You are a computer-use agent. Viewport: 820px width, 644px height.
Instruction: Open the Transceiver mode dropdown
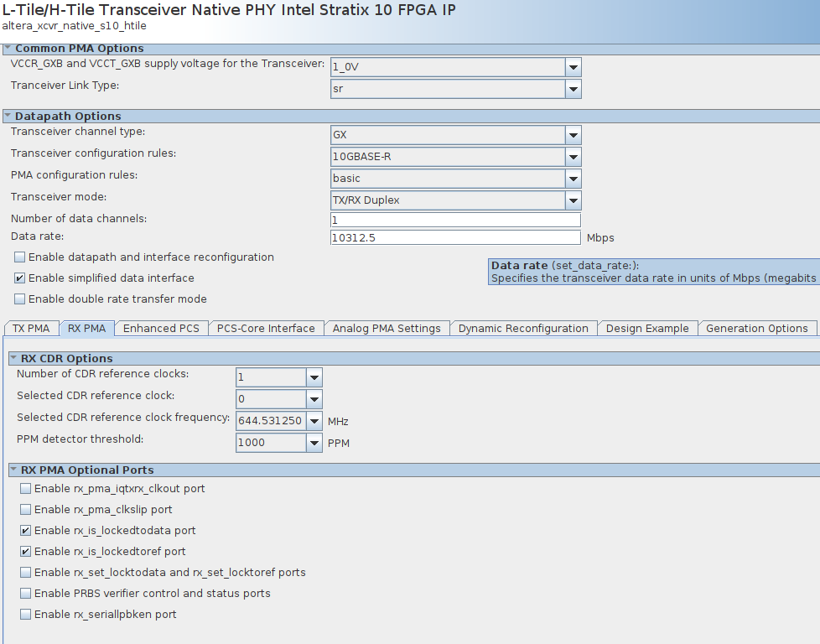(573, 200)
